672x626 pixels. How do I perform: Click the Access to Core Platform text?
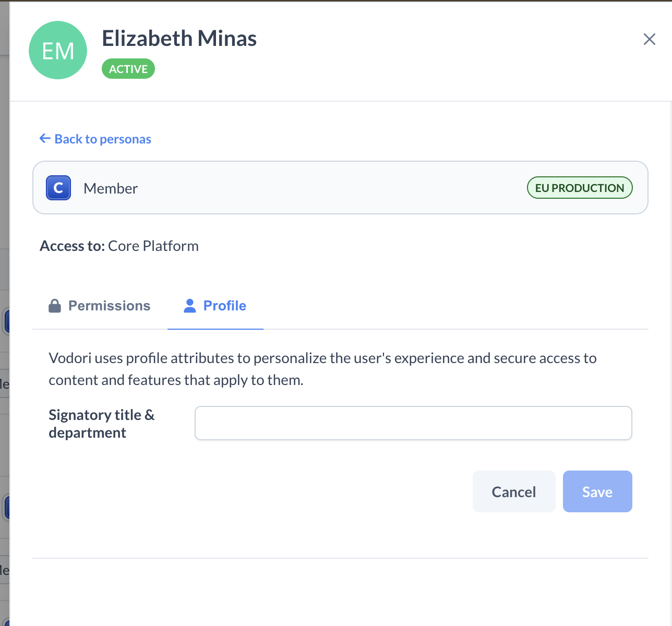pos(119,246)
